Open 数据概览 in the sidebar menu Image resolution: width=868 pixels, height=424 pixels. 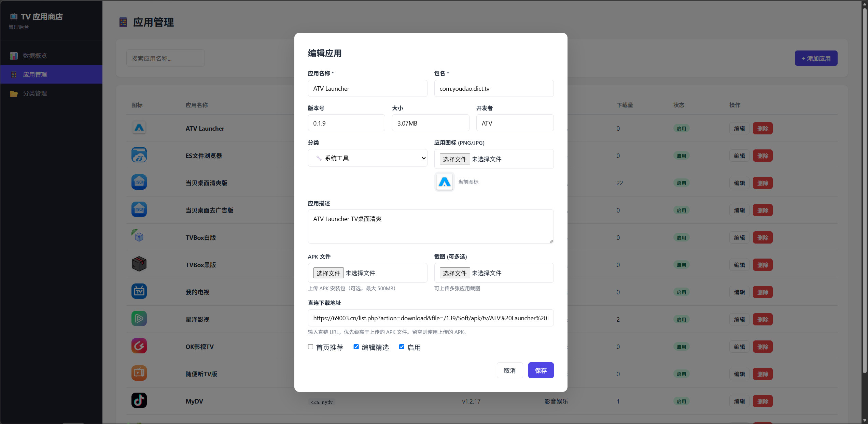(51, 56)
